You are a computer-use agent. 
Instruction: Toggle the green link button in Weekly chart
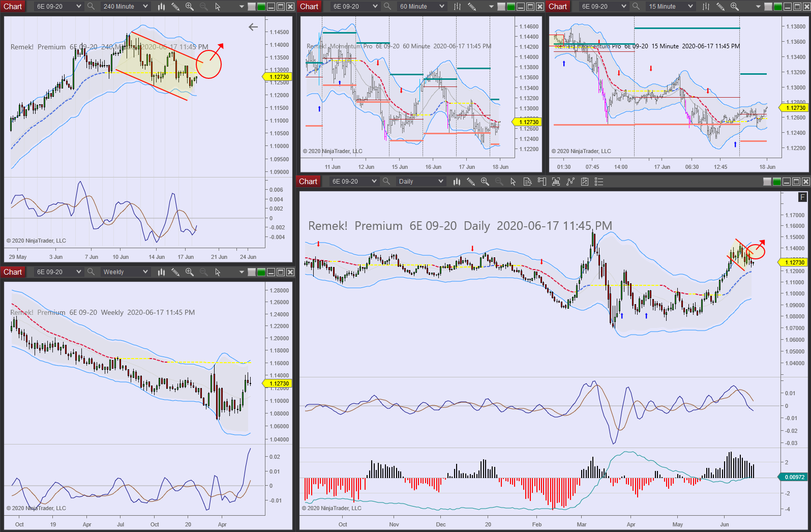(x=261, y=272)
